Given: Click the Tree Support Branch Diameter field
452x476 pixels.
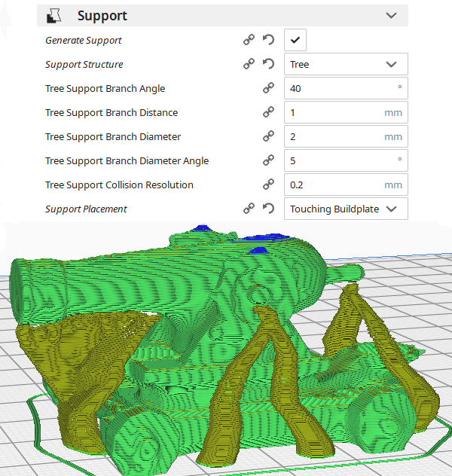Looking at the screenshot, I should pos(346,136).
